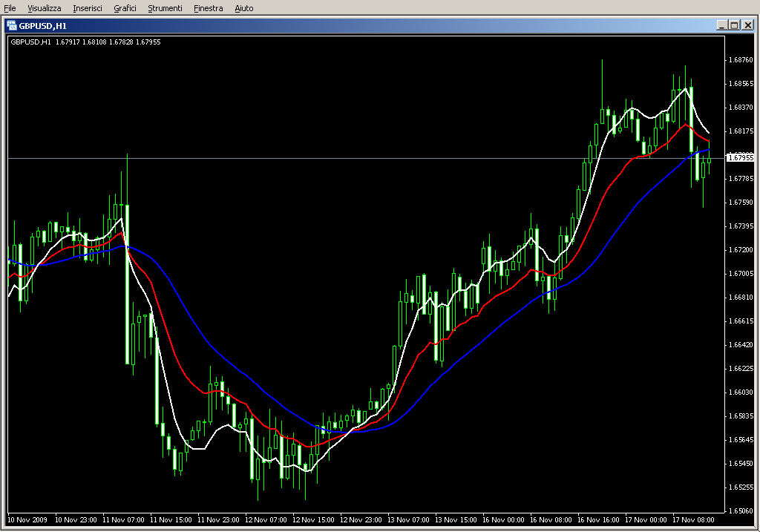The width and height of the screenshot is (760, 532).
Task: Click the 1.67785 price scale label
Action: click(x=741, y=179)
